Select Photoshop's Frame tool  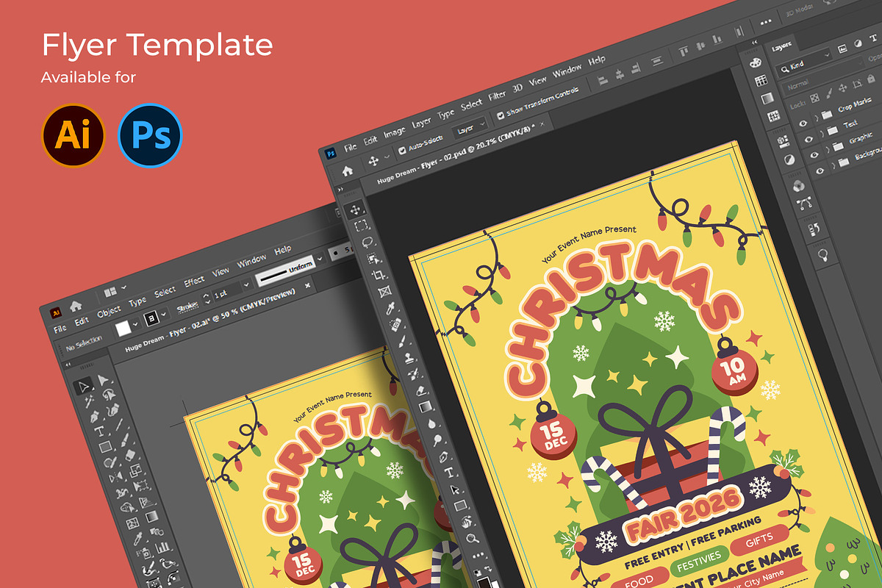click(x=384, y=292)
